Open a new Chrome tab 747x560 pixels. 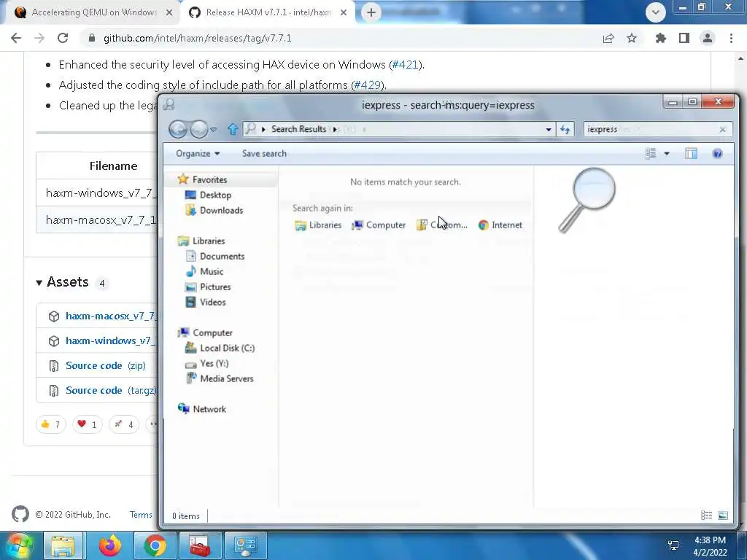[x=371, y=12]
